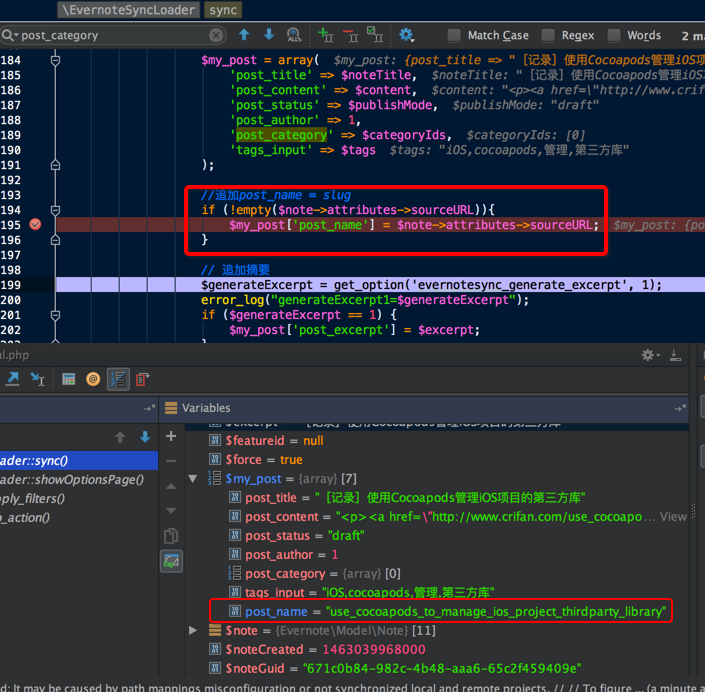The height and width of the screenshot is (692, 705).
Task: Open search history dropdown magnifier
Action: 9,35
